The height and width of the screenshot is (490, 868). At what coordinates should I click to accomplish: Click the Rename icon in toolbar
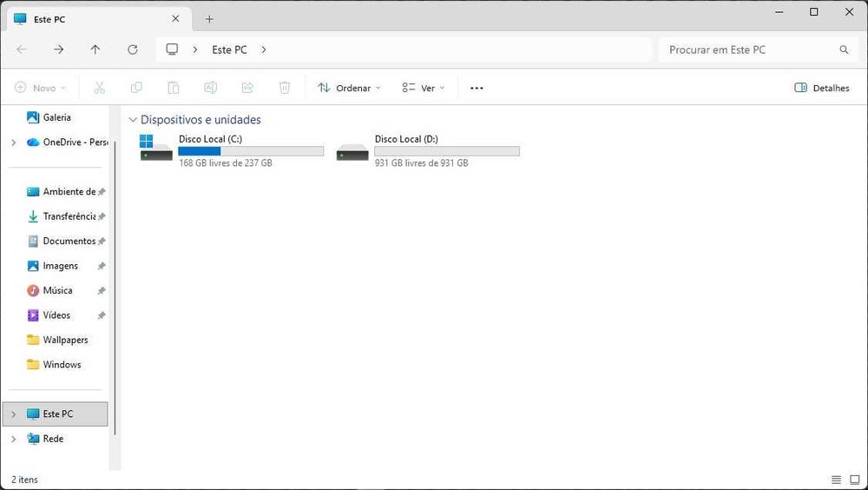pos(210,88)
